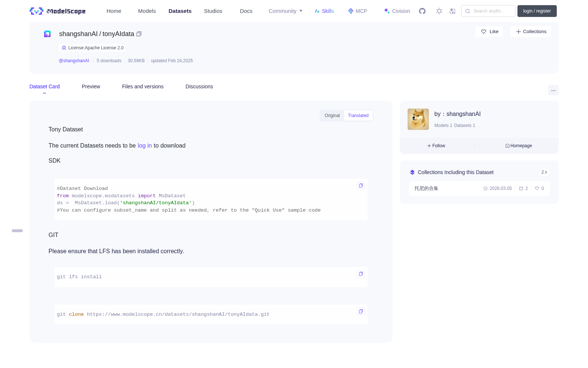Click the log in link
Viewport: 588px width, 368px height.
tap(145, 146)
